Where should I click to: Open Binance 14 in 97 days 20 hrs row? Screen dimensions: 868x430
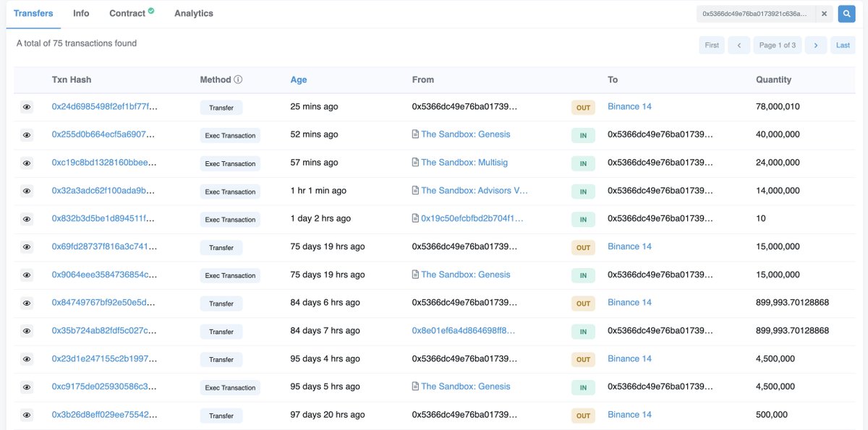click(629, 415)
